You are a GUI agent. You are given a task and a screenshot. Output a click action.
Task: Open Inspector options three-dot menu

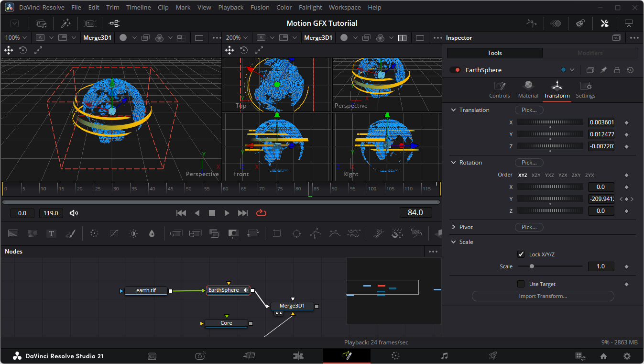[x=634, y=38]
